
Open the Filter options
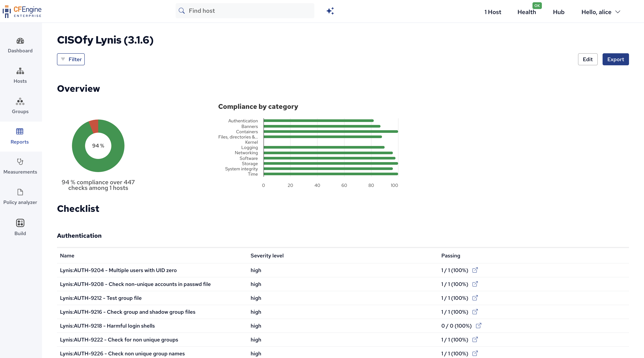click(71, 59)
